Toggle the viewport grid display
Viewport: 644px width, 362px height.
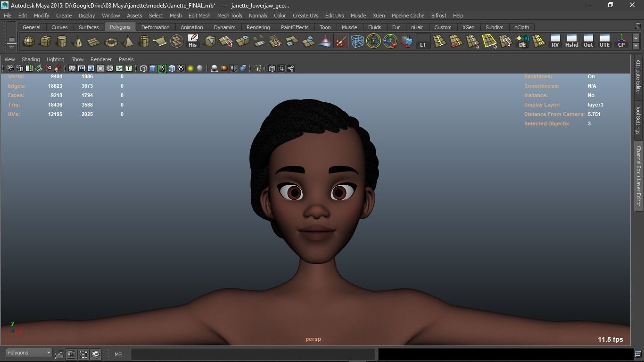pos(72,68)
